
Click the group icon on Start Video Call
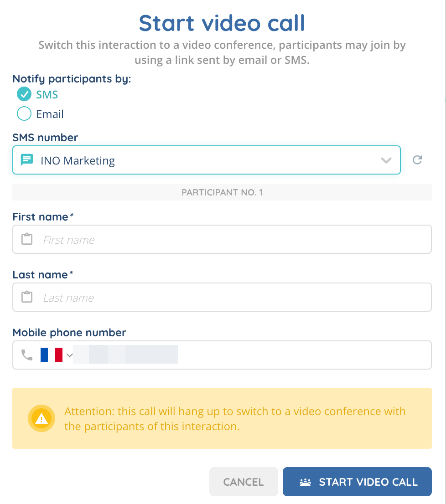pyautogui.click(x=305, y=482)
